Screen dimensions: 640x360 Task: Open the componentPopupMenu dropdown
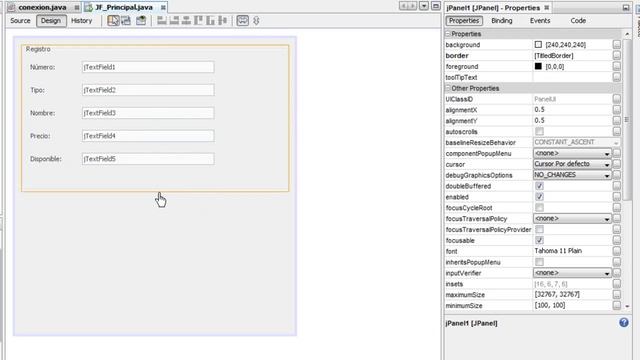pyautogui.click(x=572, y=153)
